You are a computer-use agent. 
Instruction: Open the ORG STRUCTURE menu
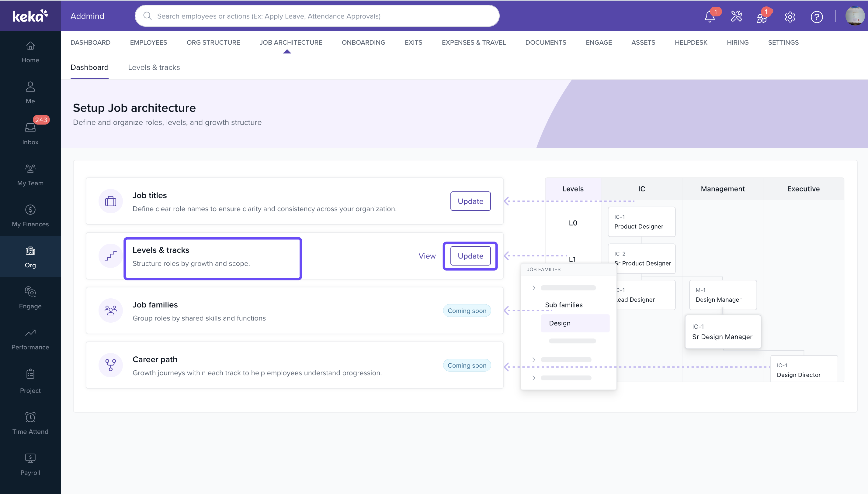tap(213, 43)
